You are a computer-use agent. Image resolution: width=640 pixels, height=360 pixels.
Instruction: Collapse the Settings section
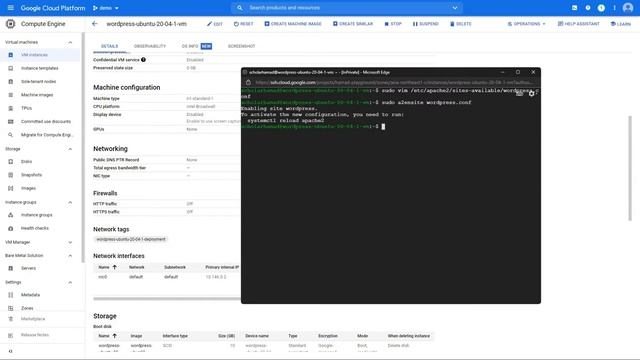70,282
